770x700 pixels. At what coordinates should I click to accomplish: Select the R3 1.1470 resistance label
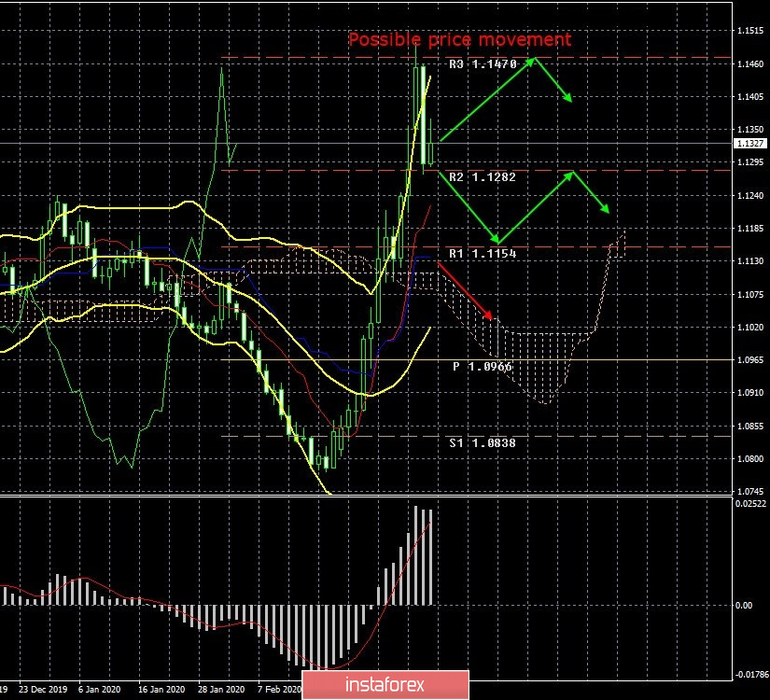coord(483,63)
